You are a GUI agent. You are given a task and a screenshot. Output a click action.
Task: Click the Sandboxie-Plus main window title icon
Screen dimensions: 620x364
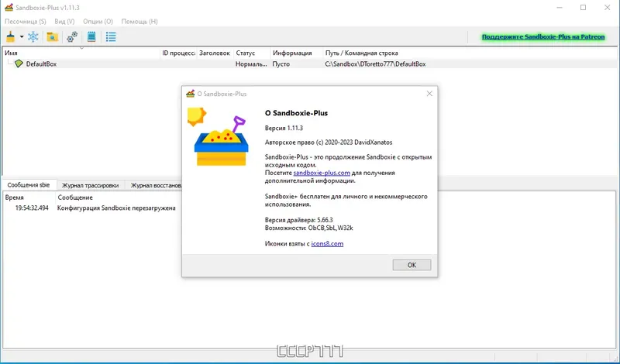[9, 8]
